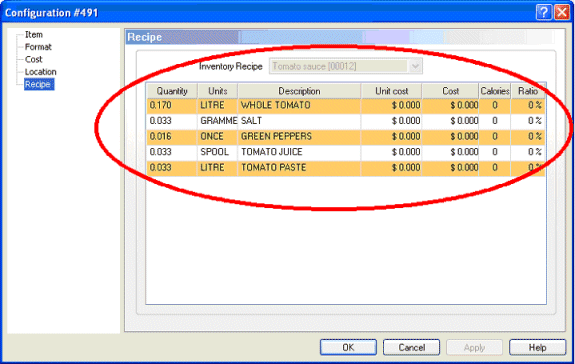Go to the Location tree entry
The image size is (575, 364).
pos(40,72)
